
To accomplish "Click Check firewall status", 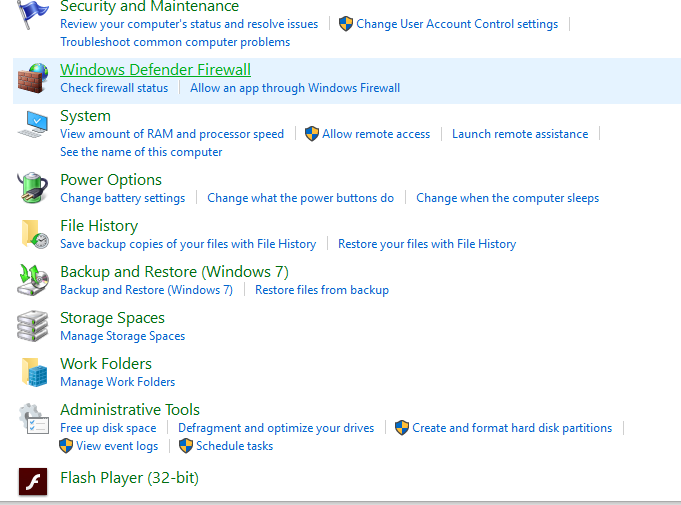I will pos(114,88).
